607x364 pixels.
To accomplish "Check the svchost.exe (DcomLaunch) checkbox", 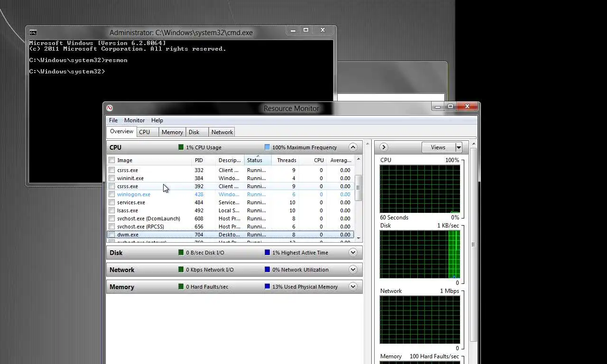I will pyautogui.click(x=111, y=218).
